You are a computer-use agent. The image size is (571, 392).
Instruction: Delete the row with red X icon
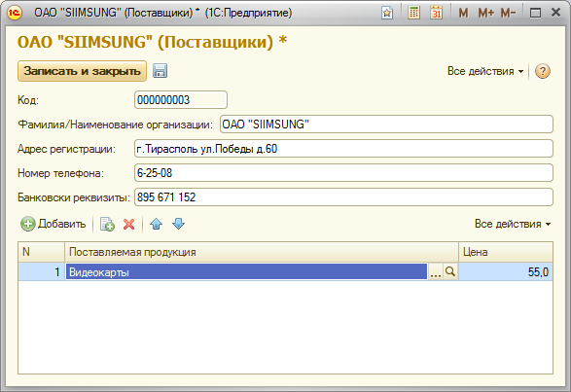129,224
